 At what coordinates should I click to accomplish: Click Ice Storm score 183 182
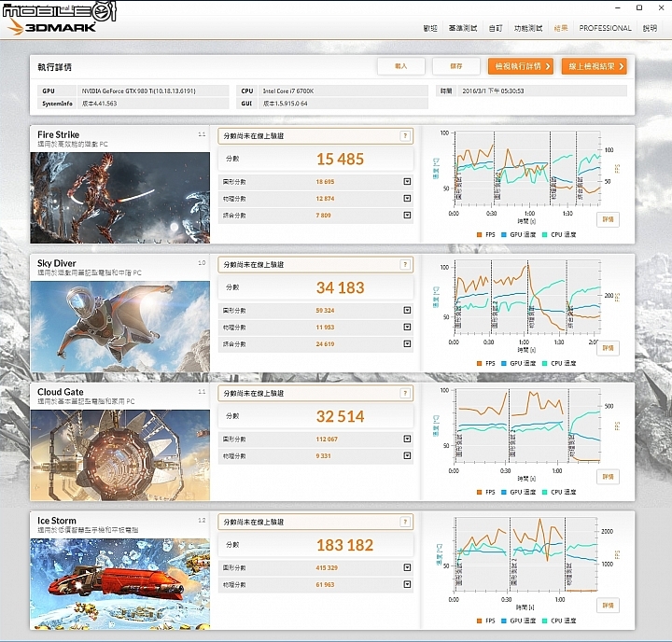(x=344, y=545)
